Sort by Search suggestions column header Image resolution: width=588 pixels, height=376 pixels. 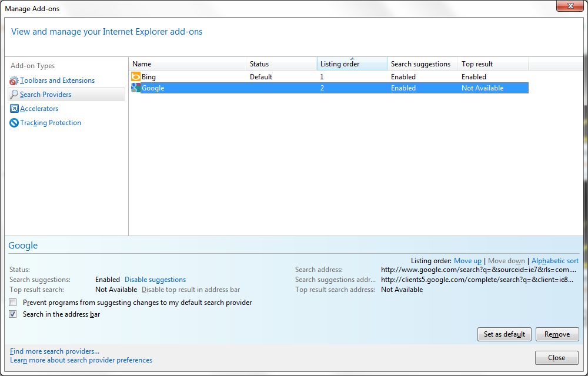[423, 64]
